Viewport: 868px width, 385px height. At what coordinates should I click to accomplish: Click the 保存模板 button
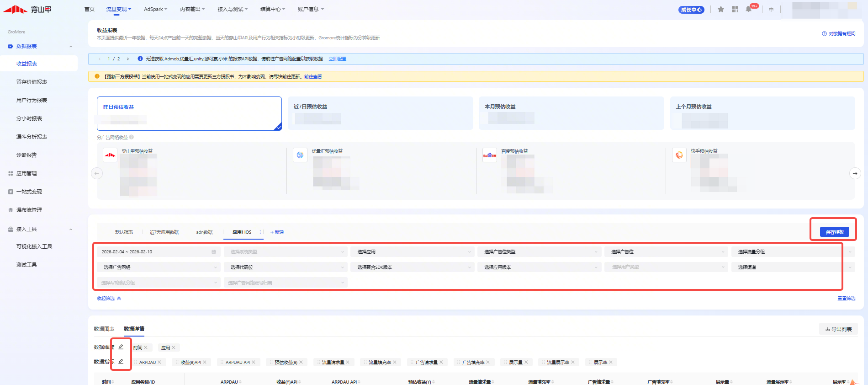point(834,232)
